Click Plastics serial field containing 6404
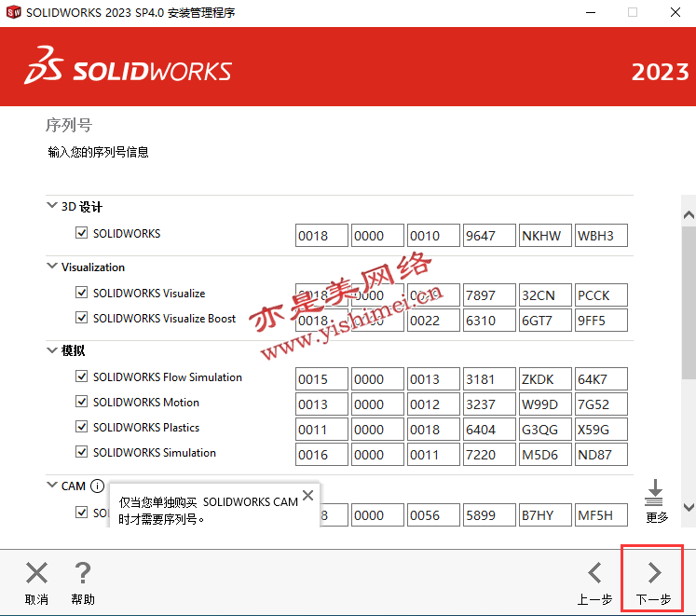This screenshot has width=696, height=616. (x=489, y=430)
